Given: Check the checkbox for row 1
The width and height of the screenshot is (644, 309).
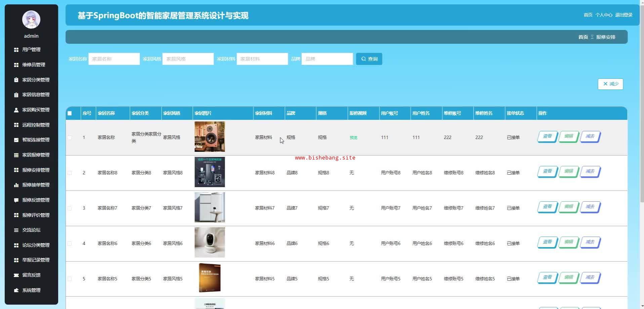Looking at the screenshot, I should tap(70, 138).
